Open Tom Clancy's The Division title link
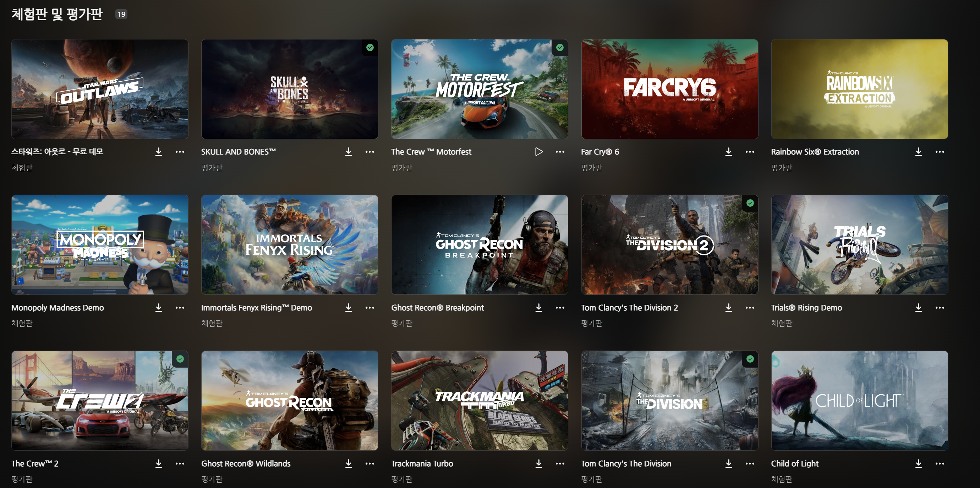This screenshot has width=980, height=488. tap(626, 463)
